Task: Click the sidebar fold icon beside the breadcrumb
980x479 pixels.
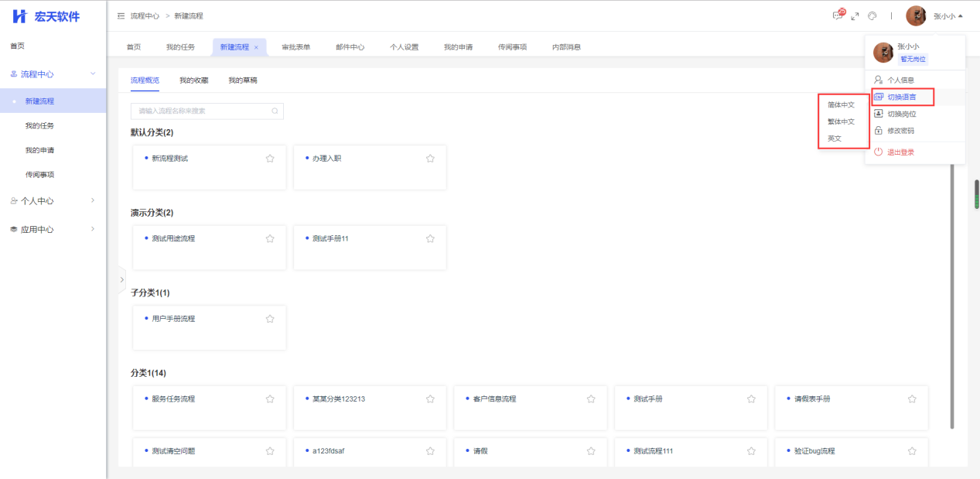Action: 121,16
